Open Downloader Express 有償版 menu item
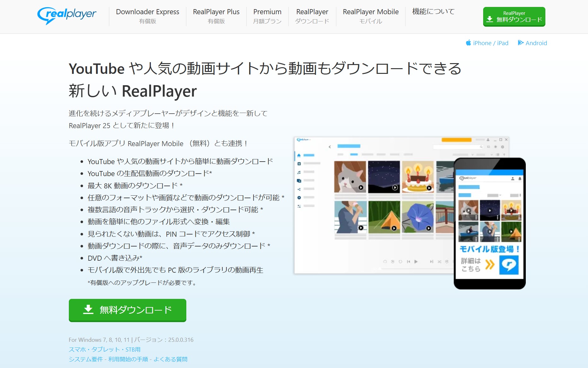The width and height of the screenshot is (588, 368). point(147,16)
